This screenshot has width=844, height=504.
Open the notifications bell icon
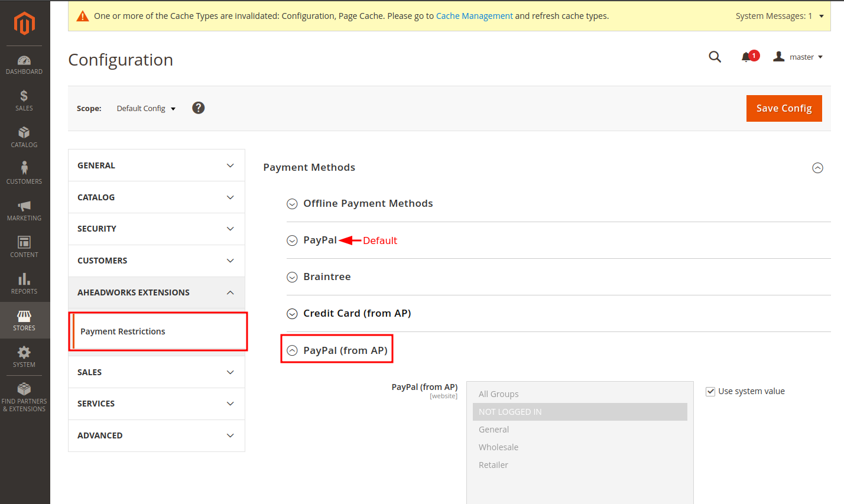[746, 57]
